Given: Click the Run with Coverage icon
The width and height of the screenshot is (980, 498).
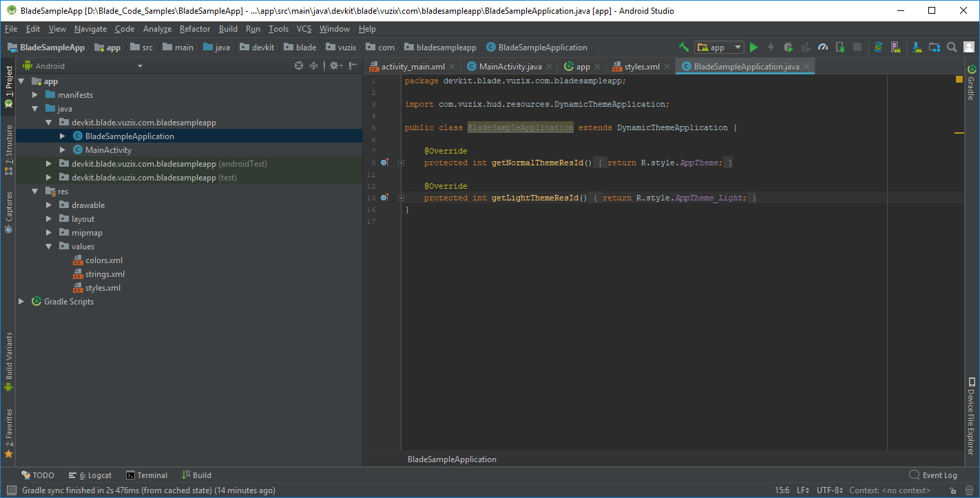Looking at the screenshot, I should coord(806,47).
